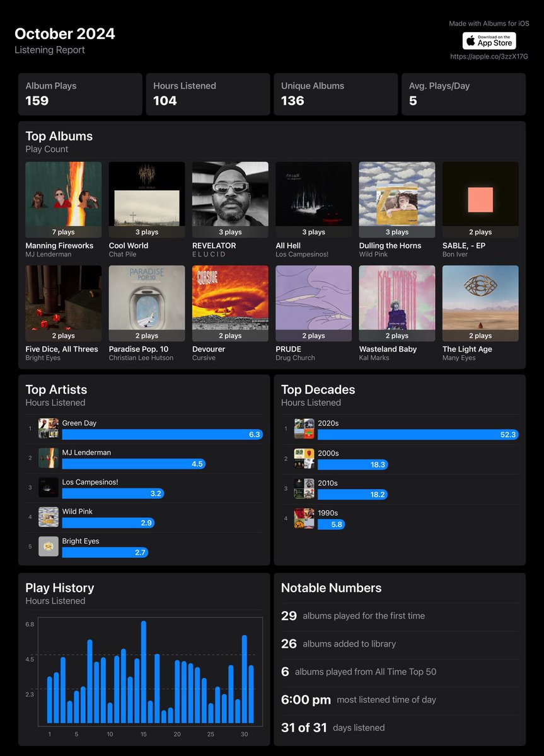
Task: Click the Hours Listened 104 stat card
Action: (x=208, y=94)
